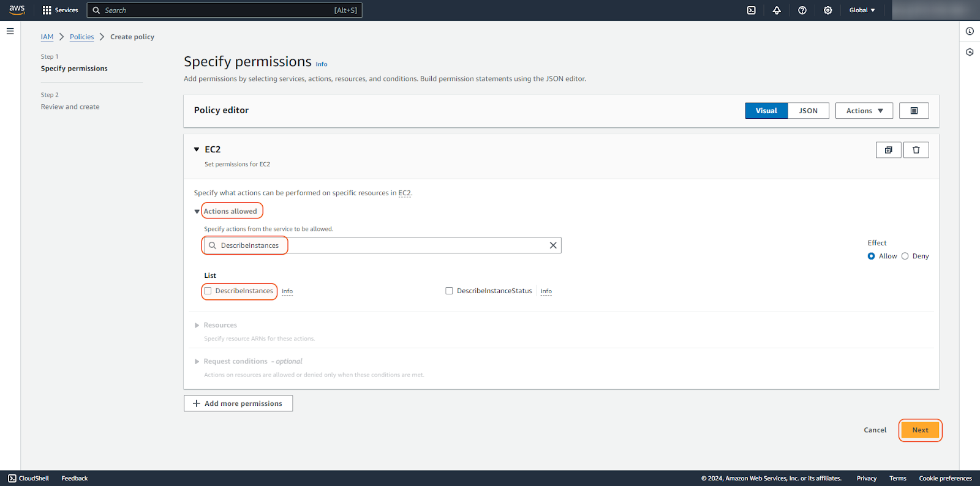Open the Actions dropdown in the policy editor
The image size is (980, 486).
(x=864, y=111)
